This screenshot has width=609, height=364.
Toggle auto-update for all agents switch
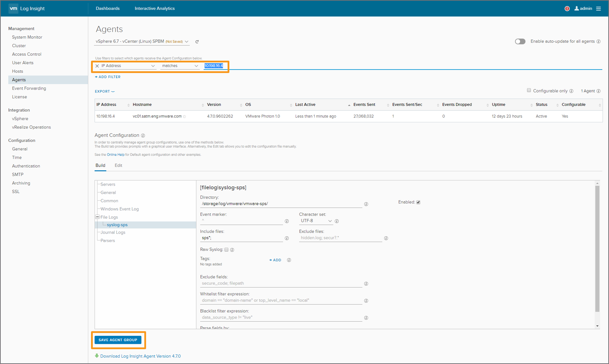coord(520,42)
